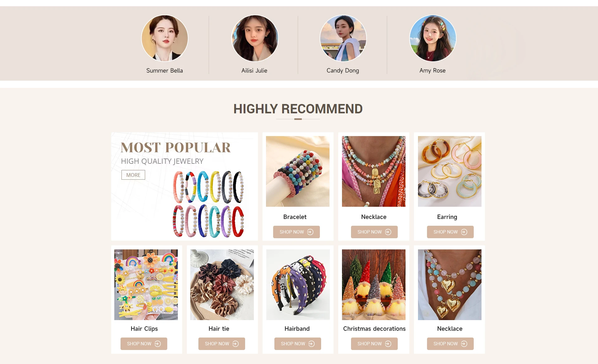The width and height of the screenshot is (598, 364).
Task: View the Christmas decorations gnome image
Action: [374, 285]
